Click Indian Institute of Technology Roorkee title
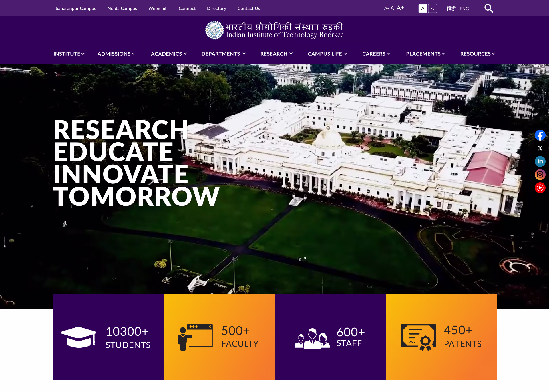This screenshot has height=392, width=549. [285, 35]
